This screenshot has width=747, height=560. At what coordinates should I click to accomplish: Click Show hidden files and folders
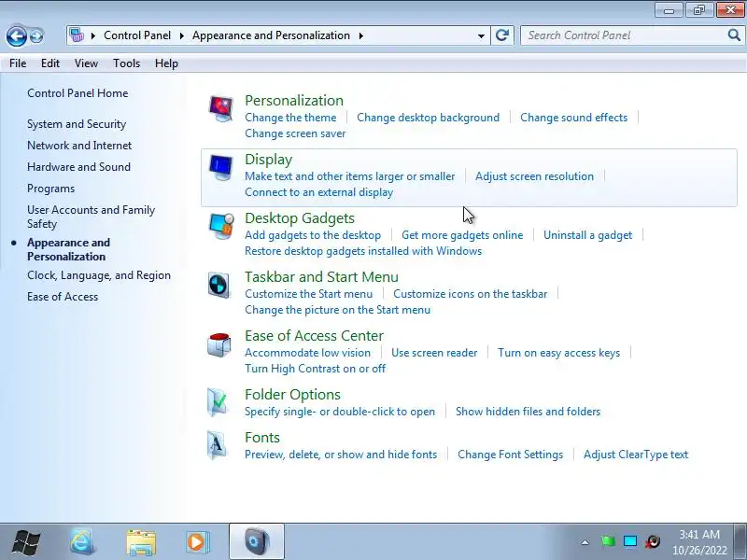pos(528,412)
